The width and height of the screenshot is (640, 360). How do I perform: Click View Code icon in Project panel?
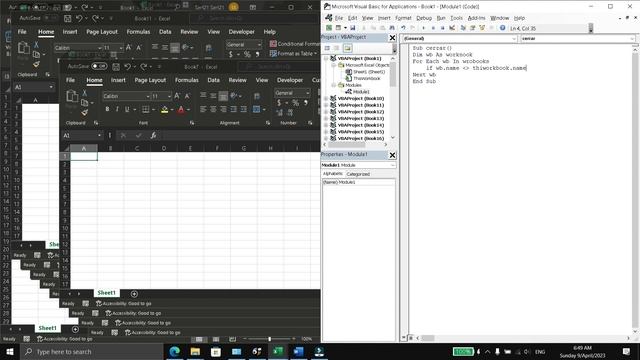coord(327,48)
